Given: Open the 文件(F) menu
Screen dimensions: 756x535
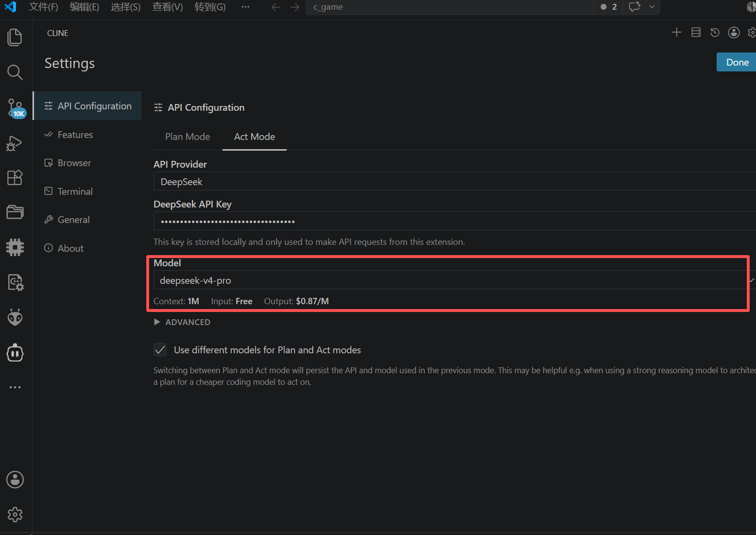Looking at the screenshot, I should tap(43, 7).
